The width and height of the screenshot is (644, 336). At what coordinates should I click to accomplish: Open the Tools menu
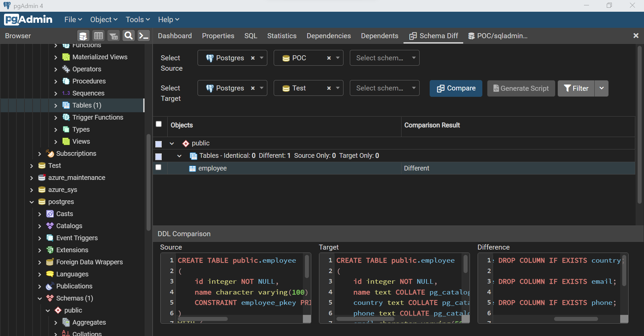(x=138, y=19)
